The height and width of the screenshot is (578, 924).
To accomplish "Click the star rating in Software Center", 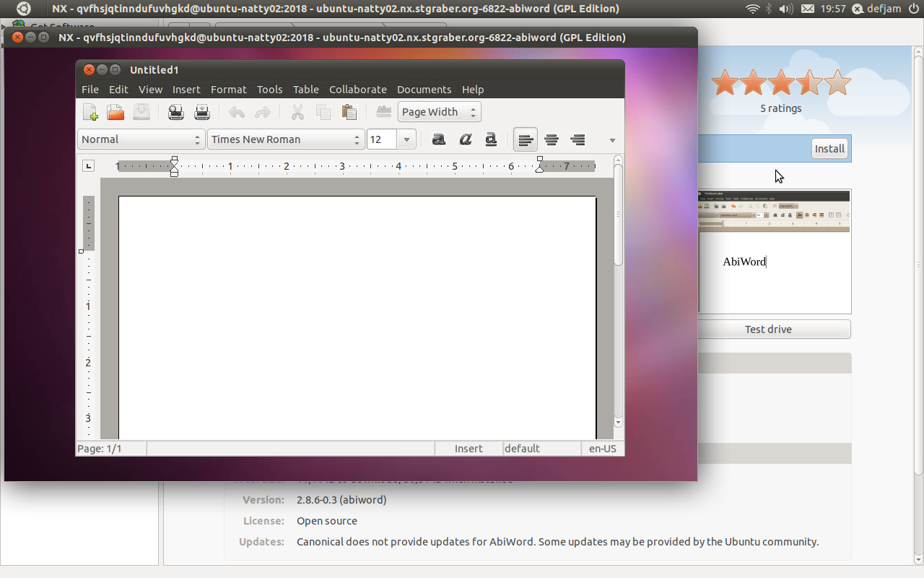I will point(781,83).
